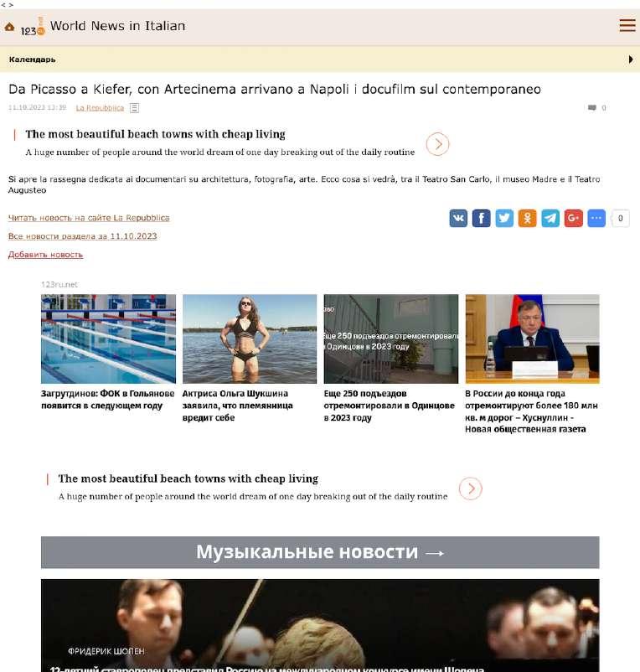Image resolution: width=640 pixels, height=672 pixels.
Task: Open the comments bubble icon
Action: coord(592,107)
